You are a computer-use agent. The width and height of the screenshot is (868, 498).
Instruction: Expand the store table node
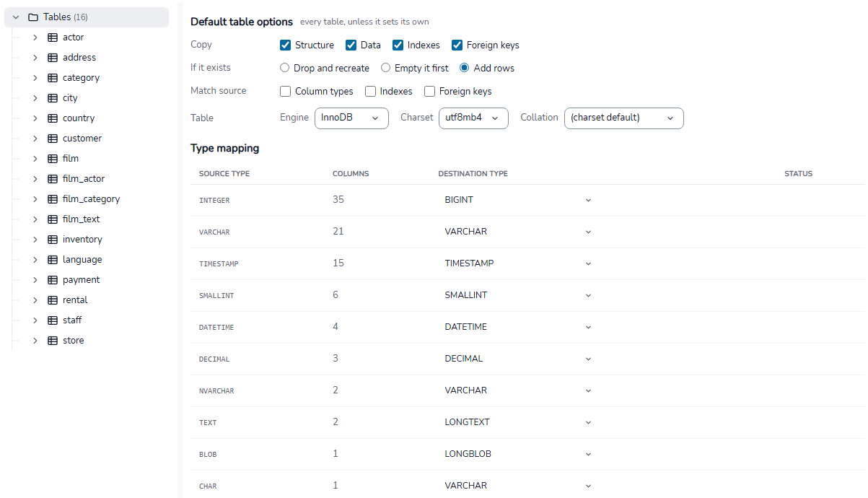tap(35, 341)
